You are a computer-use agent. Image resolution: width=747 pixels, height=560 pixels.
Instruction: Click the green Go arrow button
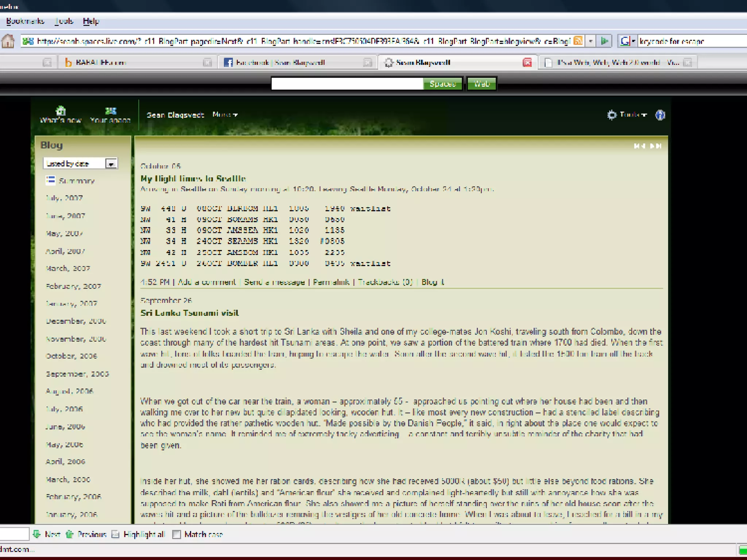coord(604,41)
